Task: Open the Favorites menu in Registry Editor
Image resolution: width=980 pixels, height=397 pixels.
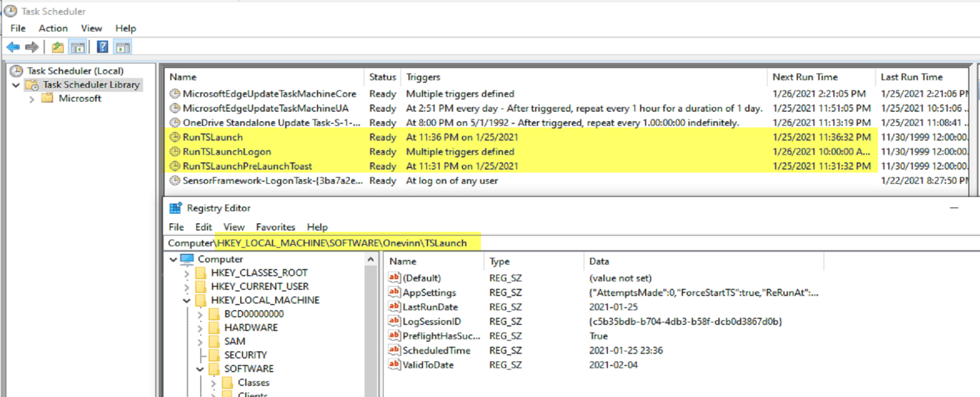Action: (275, 227)
